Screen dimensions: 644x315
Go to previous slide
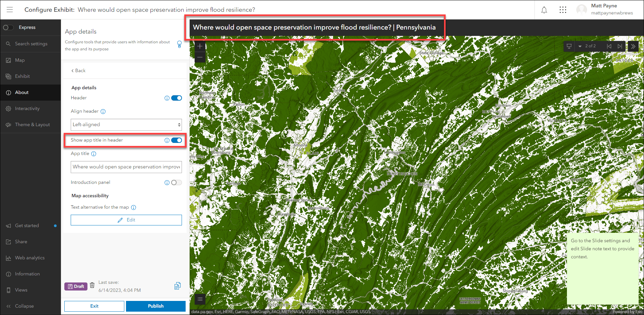609,46
